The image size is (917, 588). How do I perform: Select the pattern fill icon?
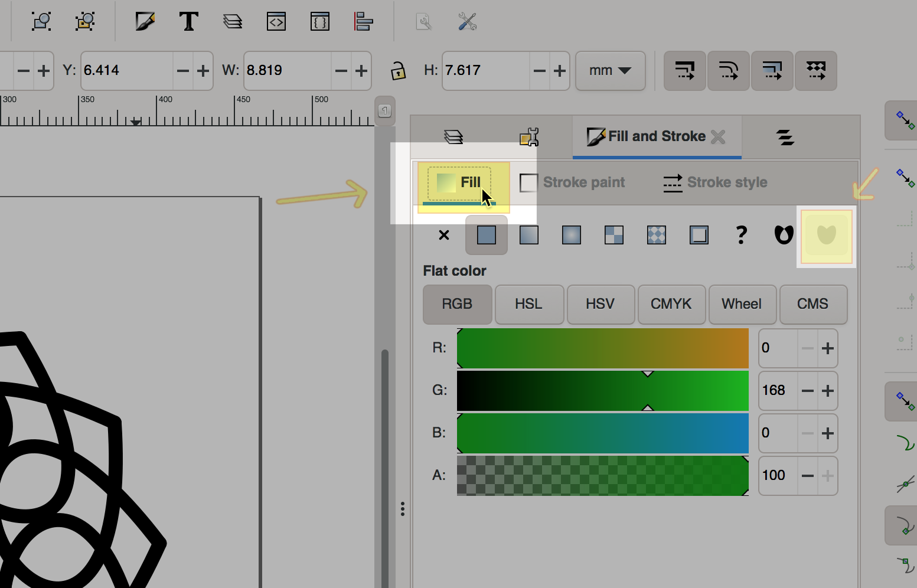tap(656, 236)
